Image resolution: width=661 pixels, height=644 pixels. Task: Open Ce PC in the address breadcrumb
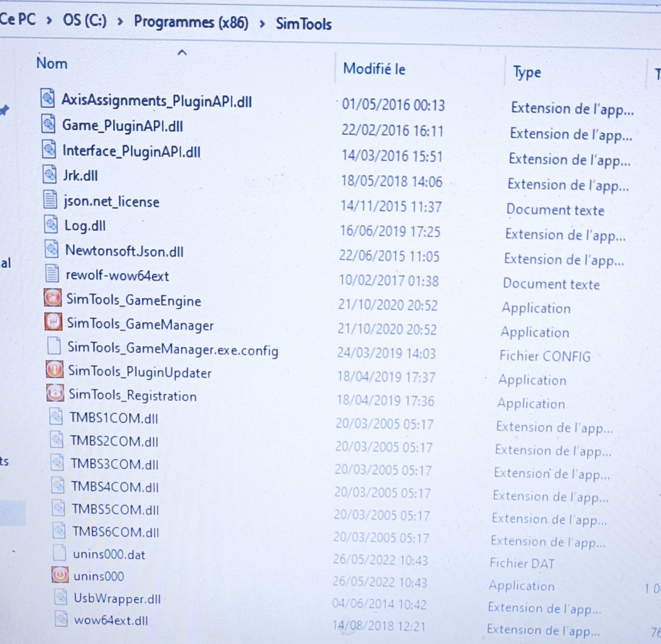(x=18, y=19)
